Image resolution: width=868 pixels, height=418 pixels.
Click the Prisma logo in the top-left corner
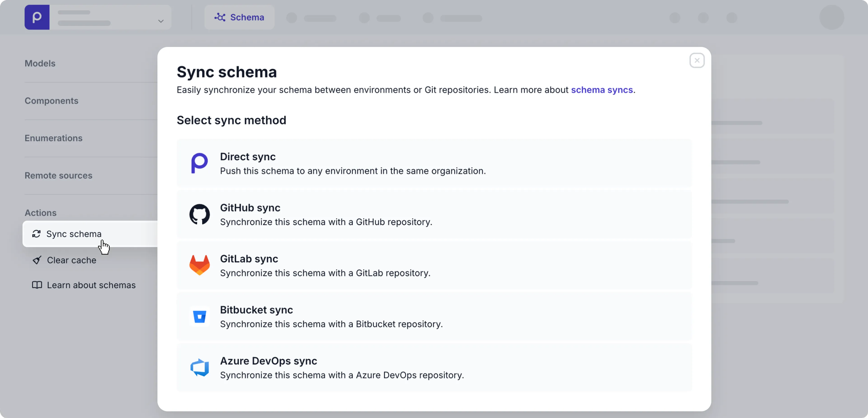click(x=37, y=17)
